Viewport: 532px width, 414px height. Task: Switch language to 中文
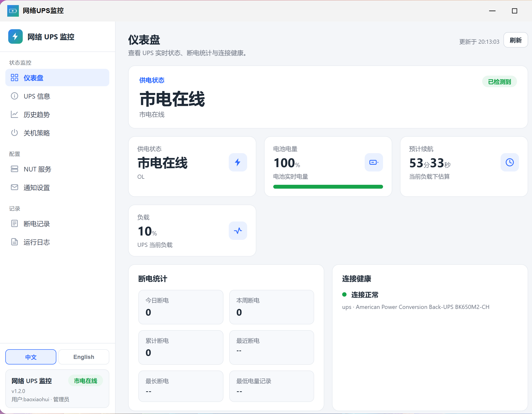click(x=31, y=357)
